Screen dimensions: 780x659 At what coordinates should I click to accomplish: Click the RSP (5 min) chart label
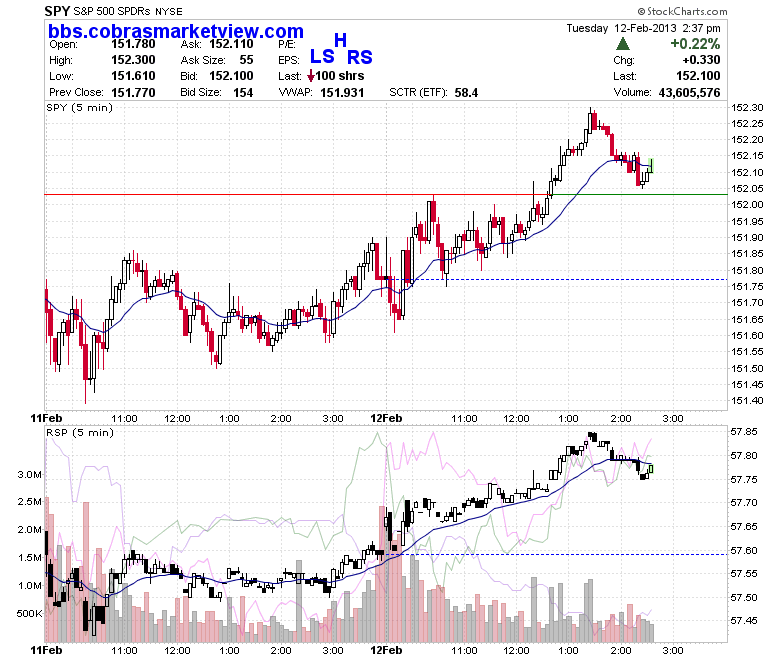click(80, 432)
